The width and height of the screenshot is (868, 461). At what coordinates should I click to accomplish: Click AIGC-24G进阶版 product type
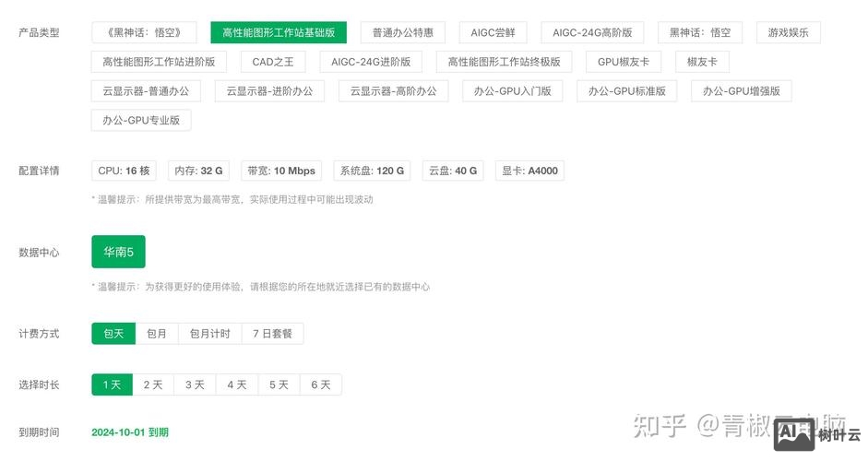[371, 62]
